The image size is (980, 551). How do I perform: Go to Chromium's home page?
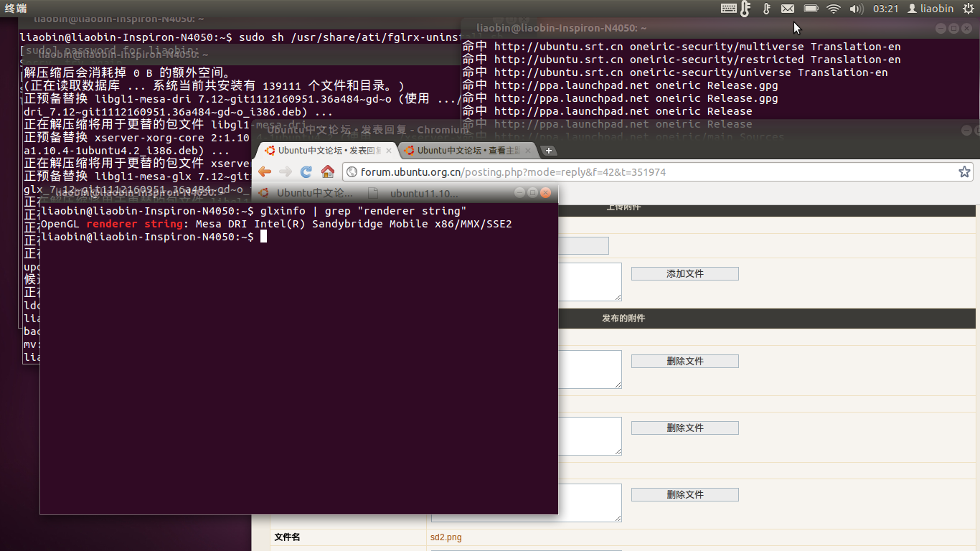click(x=328, y=171)
